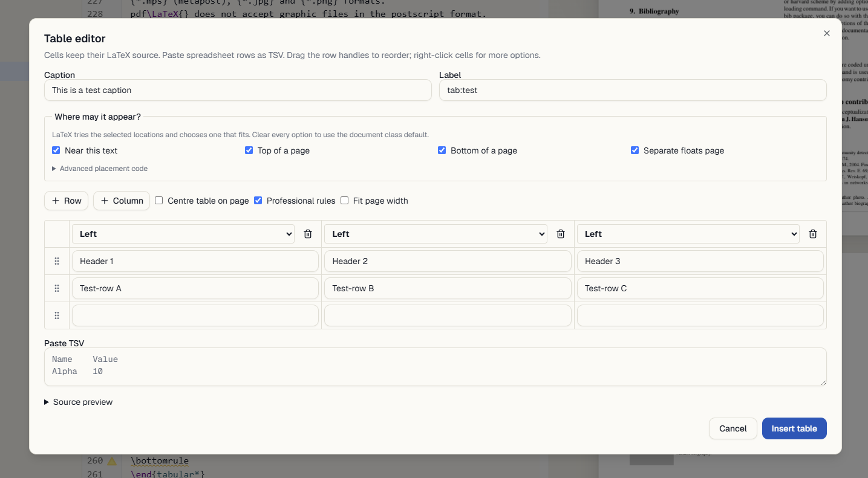Grab the drag handle of the empty row
The image size is (868, 478).
click(x=57, y=315)
